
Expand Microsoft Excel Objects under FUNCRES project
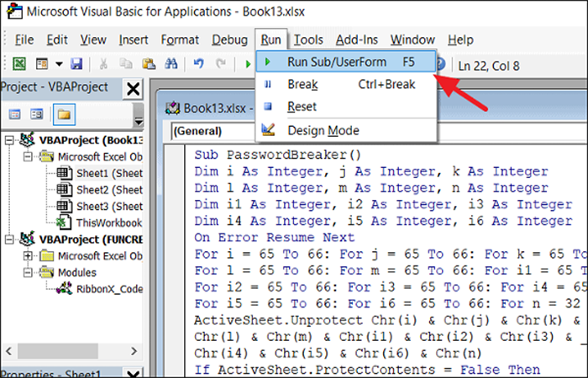[28, 256]
